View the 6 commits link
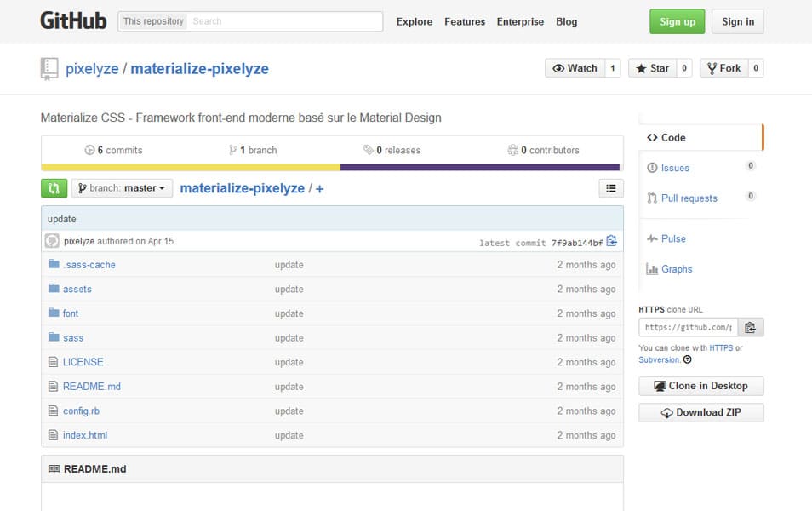The image size is (812, 511). coord(113,150)
